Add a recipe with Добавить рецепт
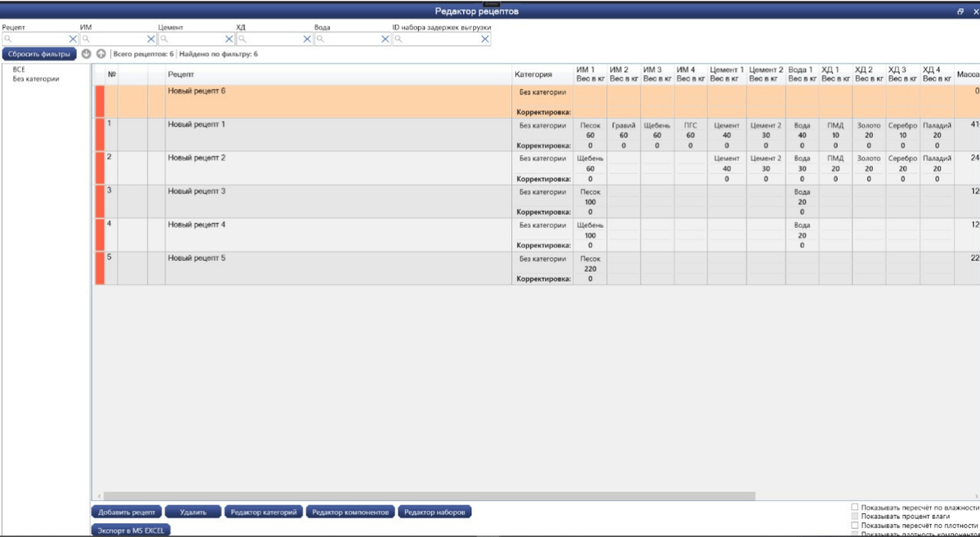The image size is (980, 537). click(x=127, y=512)
